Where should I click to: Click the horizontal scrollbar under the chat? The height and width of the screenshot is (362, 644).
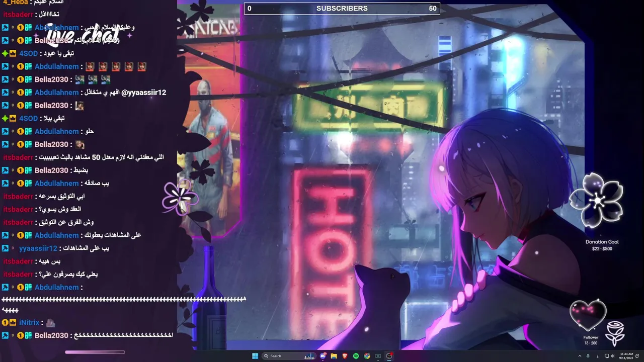pyautogui.click(x=95, y=352)
